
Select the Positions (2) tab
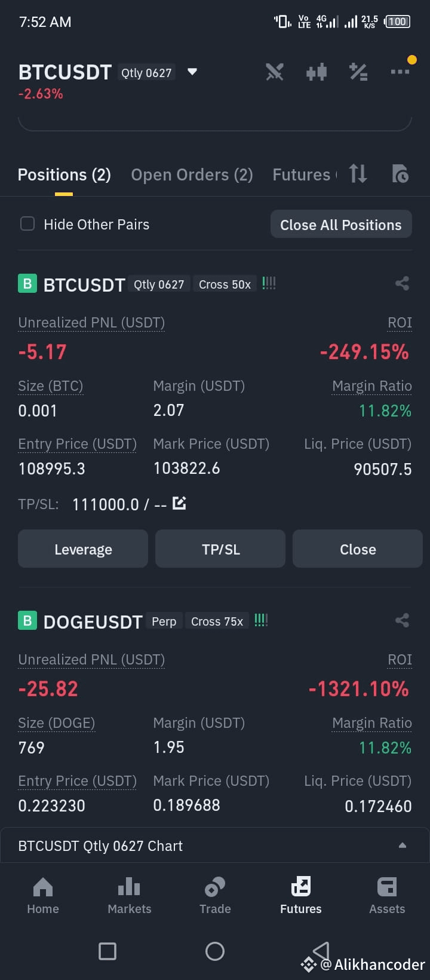[64, 174]
